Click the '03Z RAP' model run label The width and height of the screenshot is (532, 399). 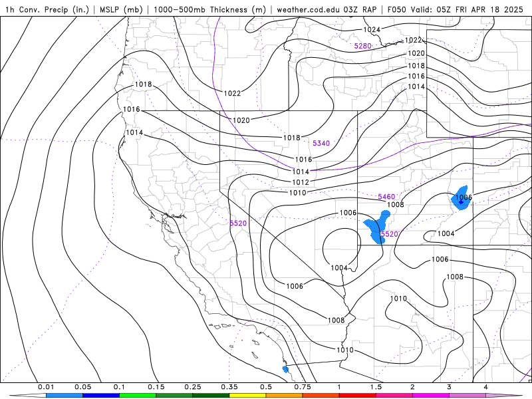360,9
